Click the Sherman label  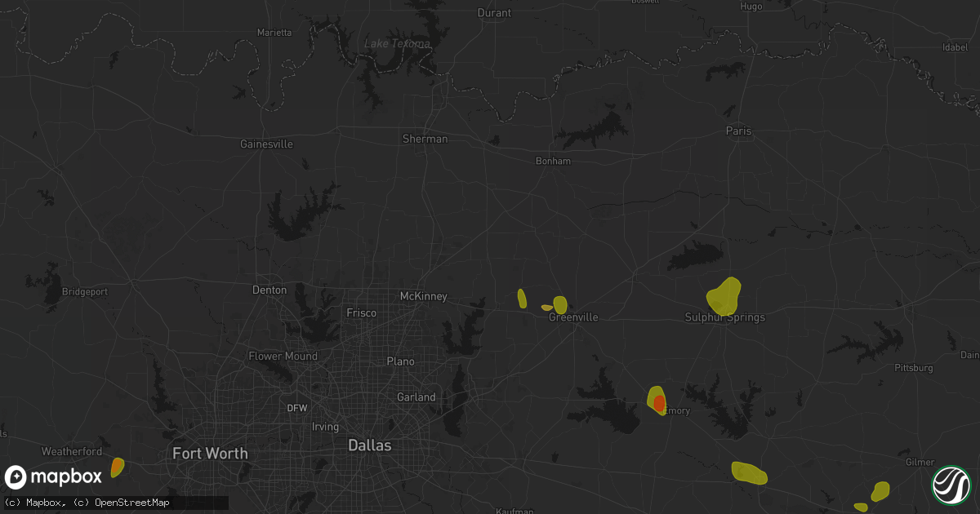[x=425, y=139]
